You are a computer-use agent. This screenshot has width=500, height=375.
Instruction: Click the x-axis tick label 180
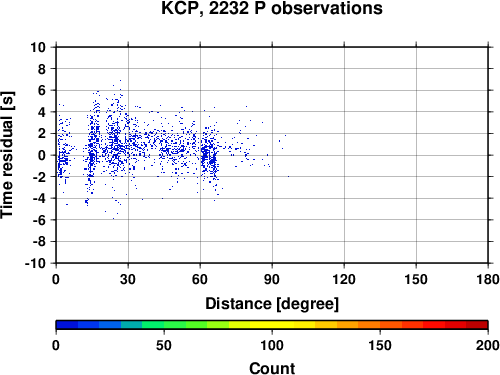click(488, 279)
